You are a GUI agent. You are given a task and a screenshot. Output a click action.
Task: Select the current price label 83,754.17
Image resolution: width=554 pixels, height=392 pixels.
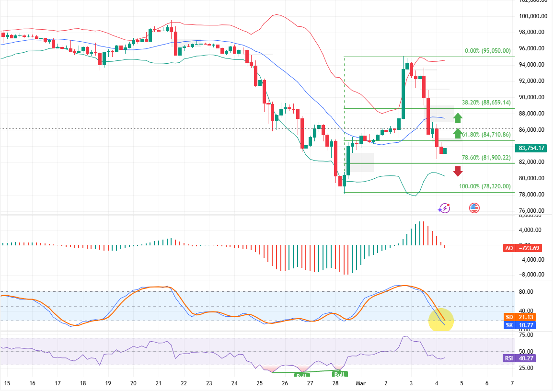[x=531, y=148]
